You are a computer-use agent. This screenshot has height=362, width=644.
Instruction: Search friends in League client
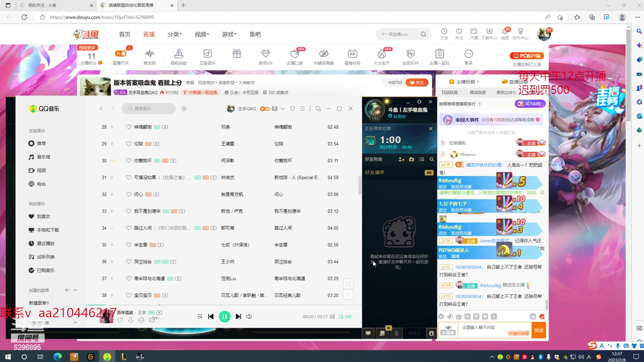coord(432,159)
